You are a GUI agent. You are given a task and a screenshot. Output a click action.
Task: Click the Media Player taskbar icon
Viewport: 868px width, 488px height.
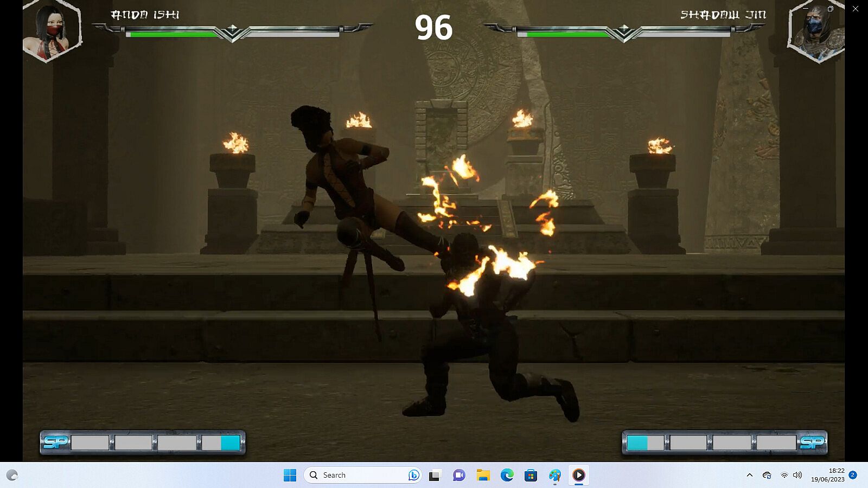579,475
